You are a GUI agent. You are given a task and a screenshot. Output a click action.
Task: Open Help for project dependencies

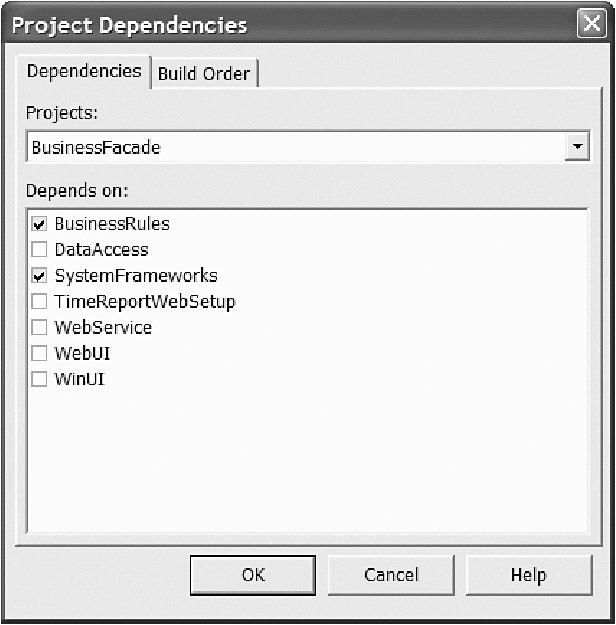[x=528, y=575]
